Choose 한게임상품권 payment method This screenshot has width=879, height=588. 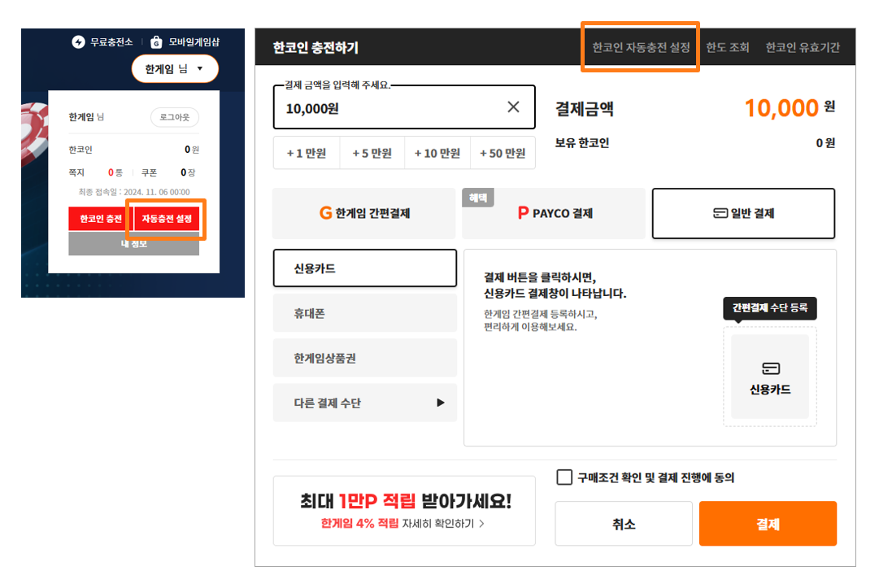click(x=365, y=358)
